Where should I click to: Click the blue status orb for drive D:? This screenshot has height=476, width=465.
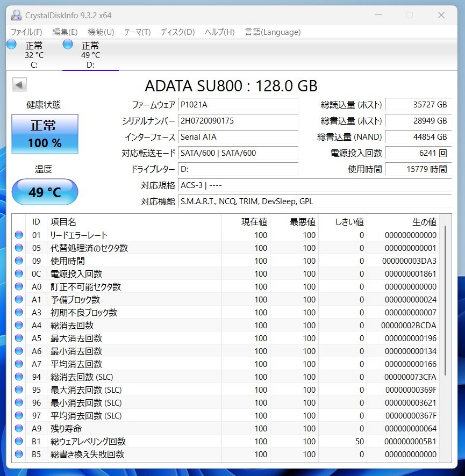(68, 44)
